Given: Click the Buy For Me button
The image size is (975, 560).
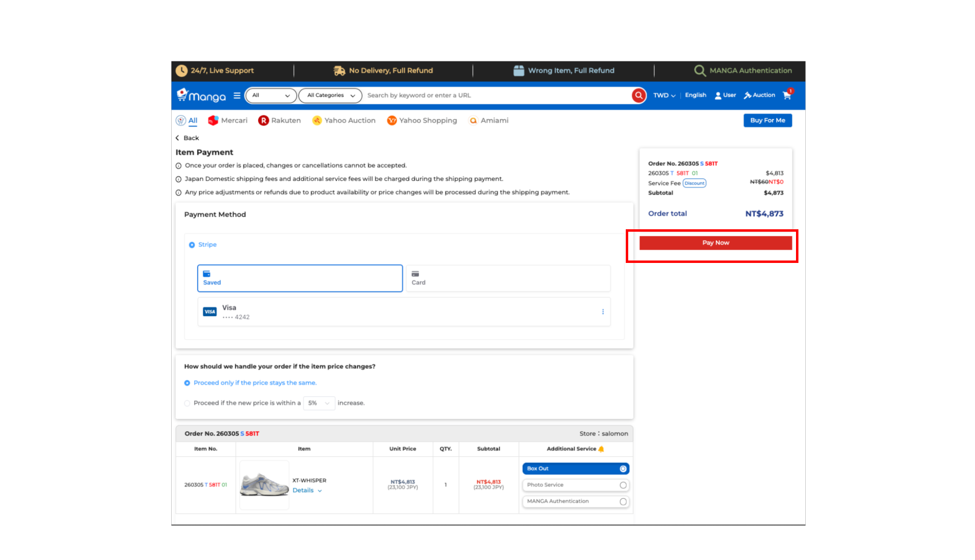Looking at the screenshot, I should pyautogui.click(x=767, y=120).
